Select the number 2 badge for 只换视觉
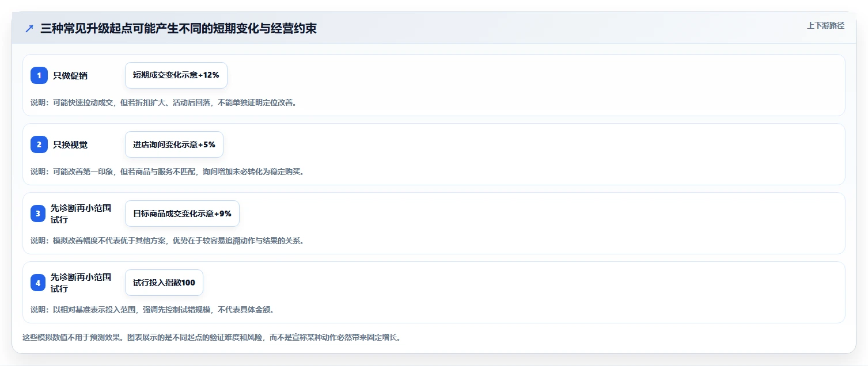The width and height of the screenshot is (868, 366). pyautogui.click(x=39, y=144)
